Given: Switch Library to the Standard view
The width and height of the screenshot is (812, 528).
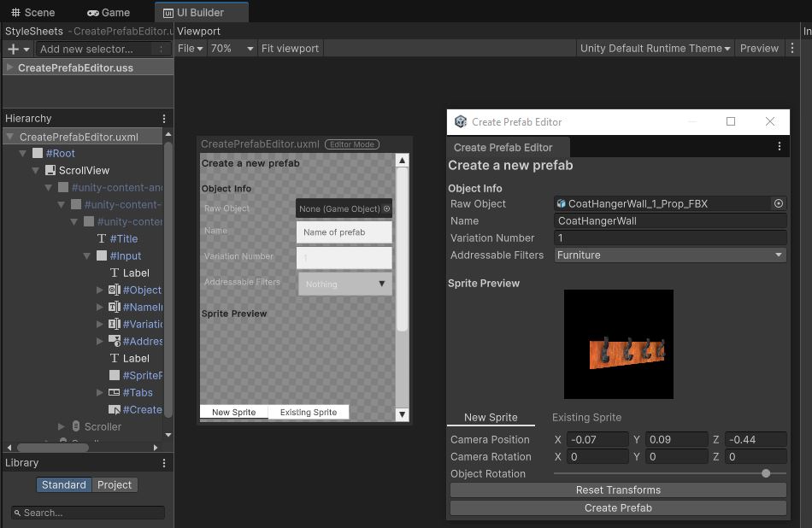Looking at the screenshot, I should point(64,484).
